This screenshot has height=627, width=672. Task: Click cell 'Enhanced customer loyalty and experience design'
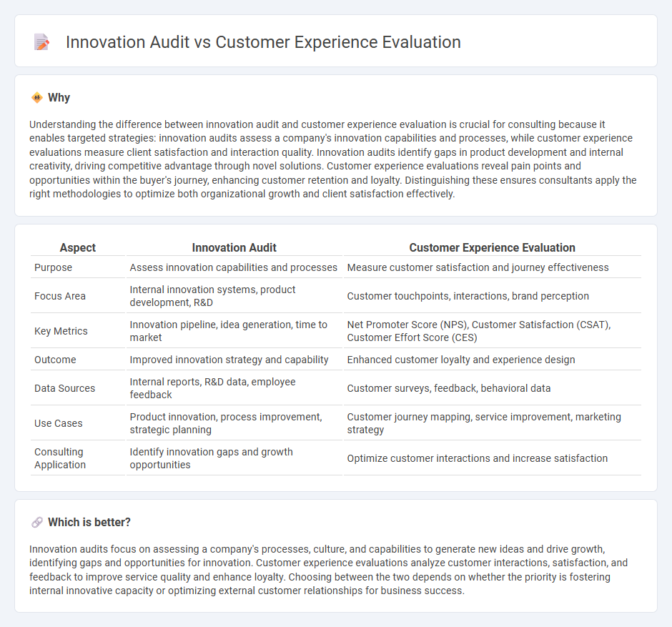[492, 360]
